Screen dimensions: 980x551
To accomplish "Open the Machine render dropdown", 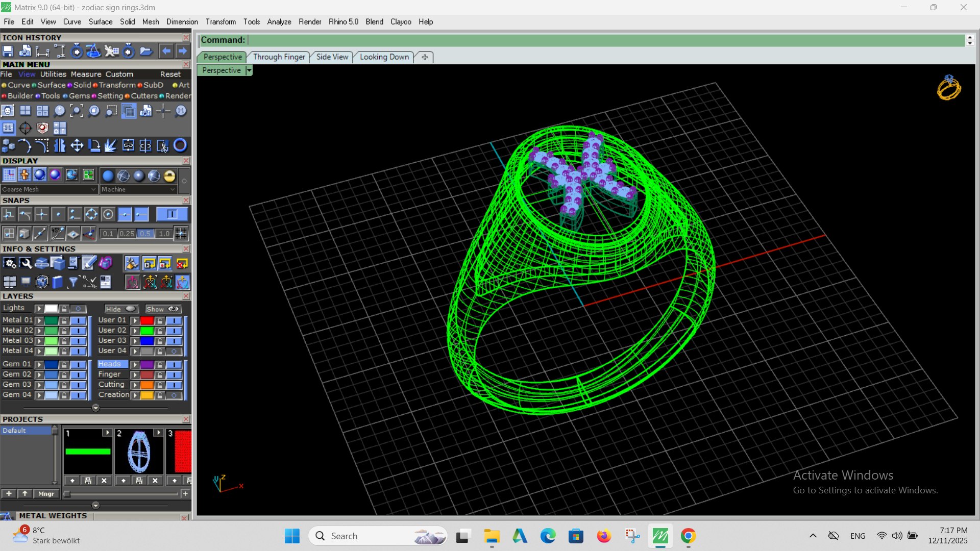I will coord(138,189).
